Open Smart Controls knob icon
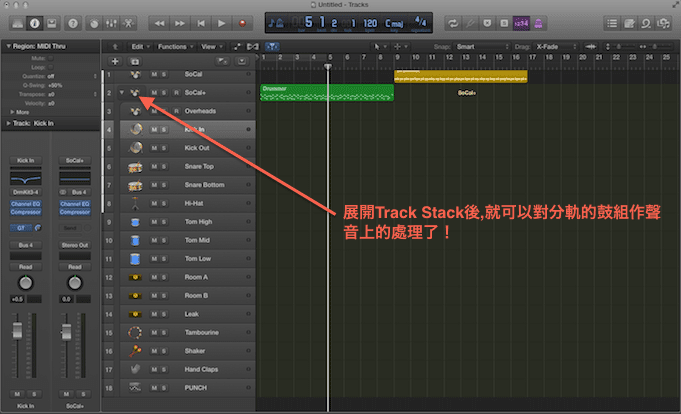681x414 pixels. (x=94, y=23)
